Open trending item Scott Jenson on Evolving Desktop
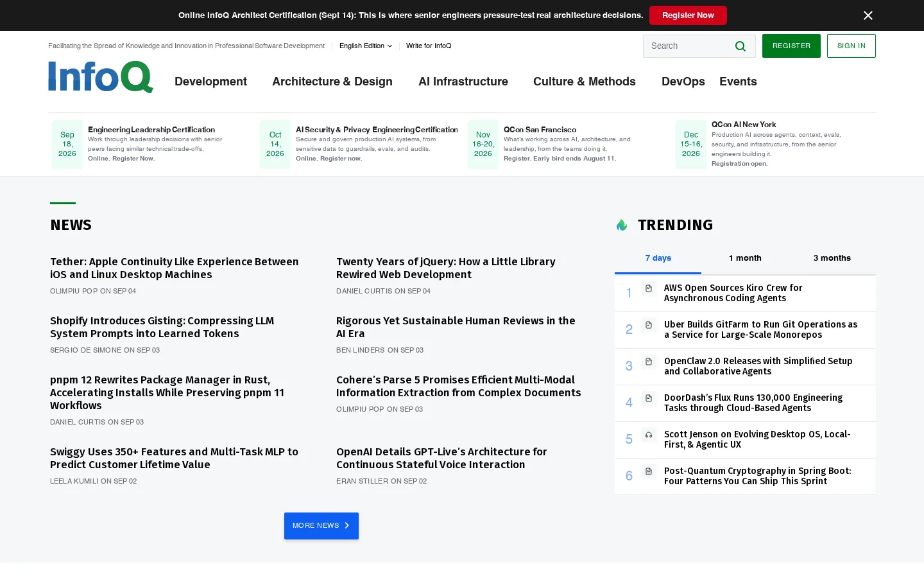 coord(757,439)
